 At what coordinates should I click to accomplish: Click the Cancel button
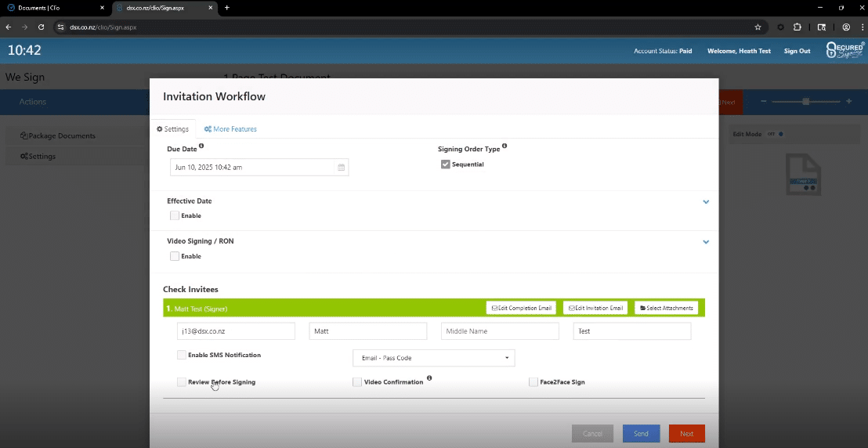[592, 434]
